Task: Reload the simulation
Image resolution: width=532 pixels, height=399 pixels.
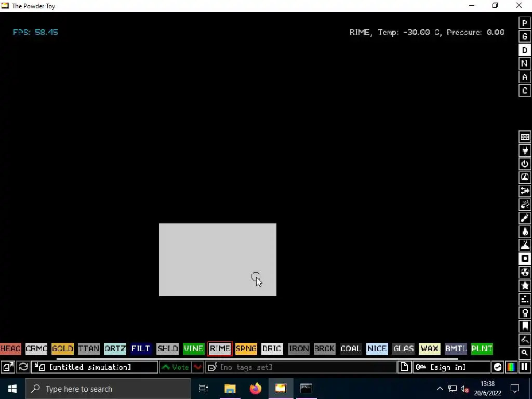Action: [23, 367]
